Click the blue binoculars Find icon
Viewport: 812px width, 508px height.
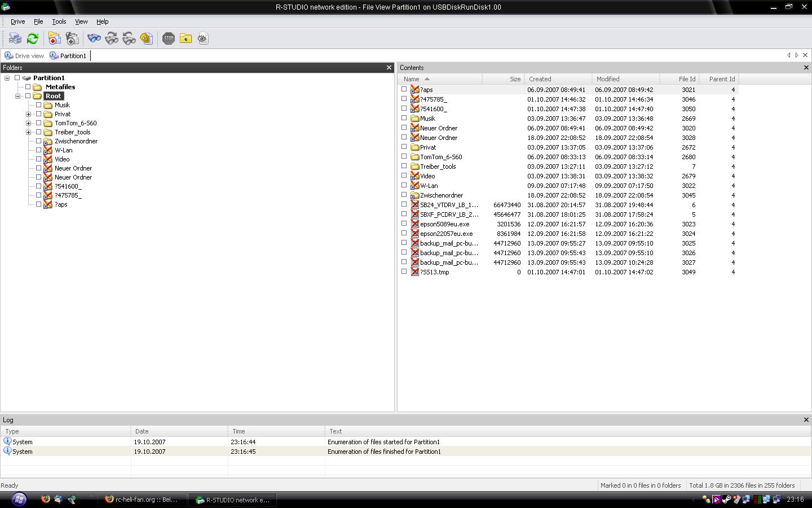[x=94, y=38]
